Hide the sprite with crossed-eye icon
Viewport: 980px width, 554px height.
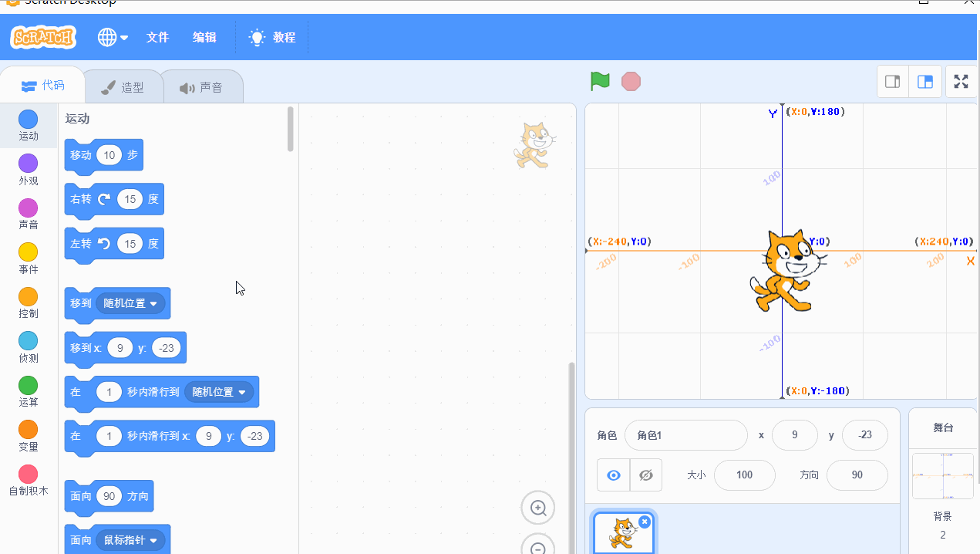[x=646, y=475]
